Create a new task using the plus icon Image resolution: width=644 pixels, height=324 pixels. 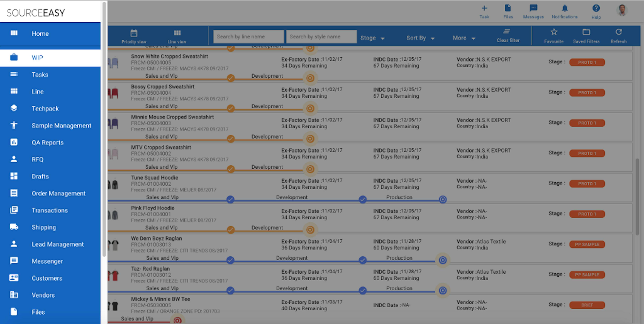coord(485,10)
